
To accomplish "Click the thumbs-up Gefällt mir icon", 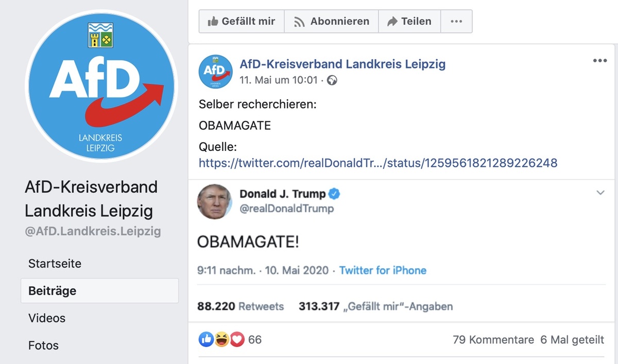I will (213, 21).
